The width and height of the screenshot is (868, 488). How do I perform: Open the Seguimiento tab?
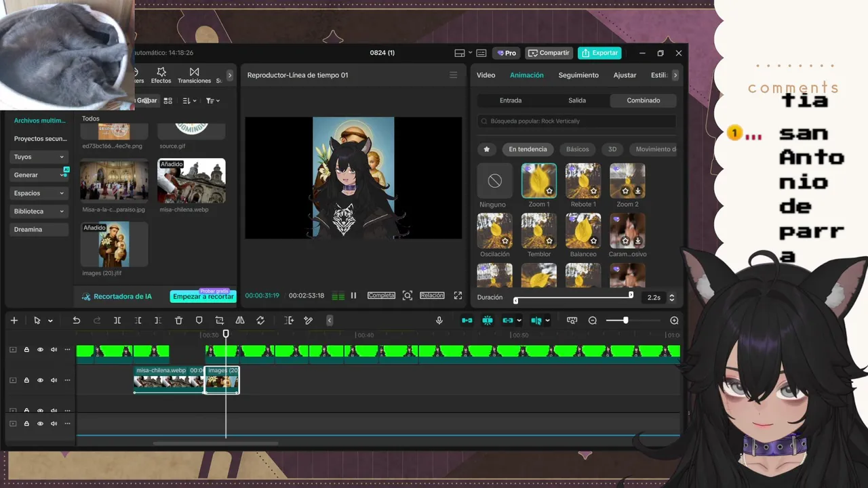(578, 75)
